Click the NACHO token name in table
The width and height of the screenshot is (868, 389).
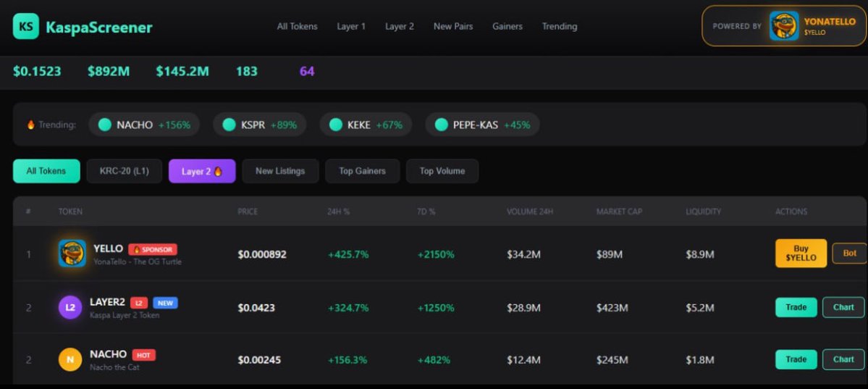point(108,354)
